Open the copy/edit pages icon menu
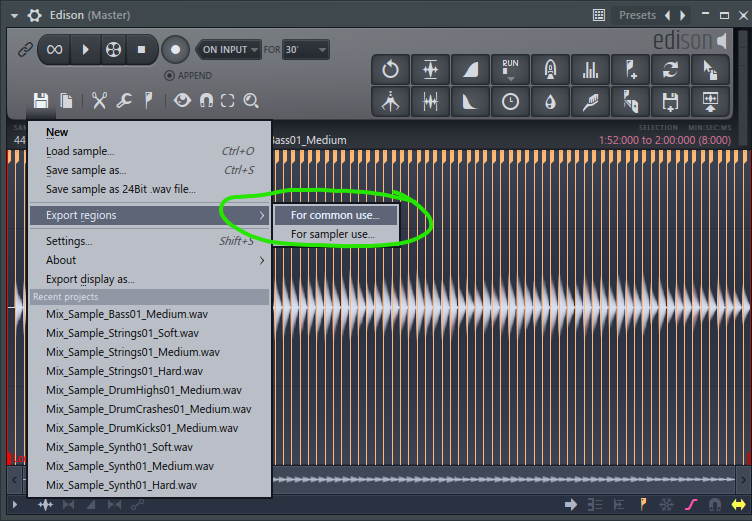Viewport: 752px width, 521px height. pos(66,101)
